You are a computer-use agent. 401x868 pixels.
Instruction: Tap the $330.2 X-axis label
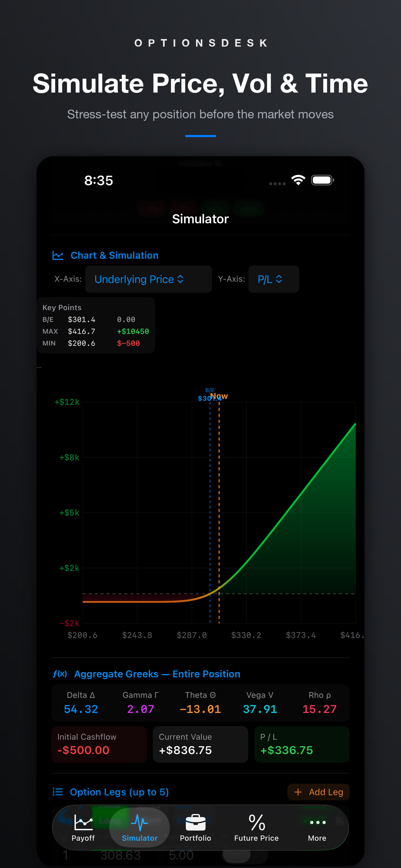point(246,635)
